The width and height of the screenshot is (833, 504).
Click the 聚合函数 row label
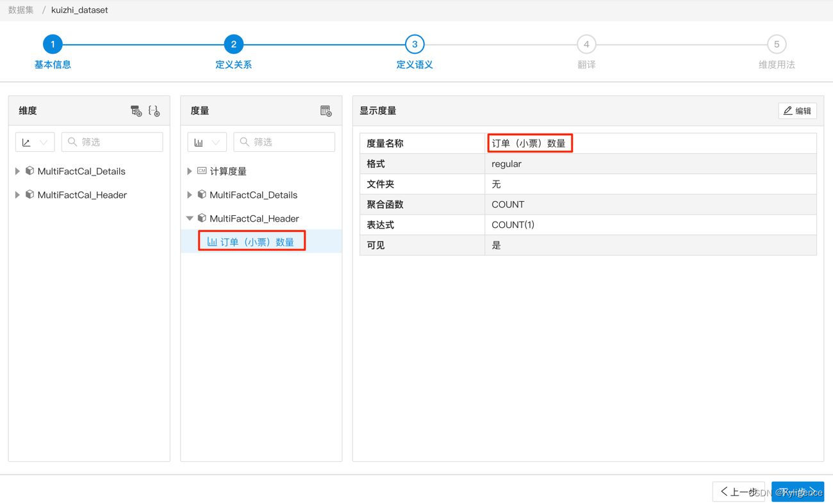(x=385, y=204)
